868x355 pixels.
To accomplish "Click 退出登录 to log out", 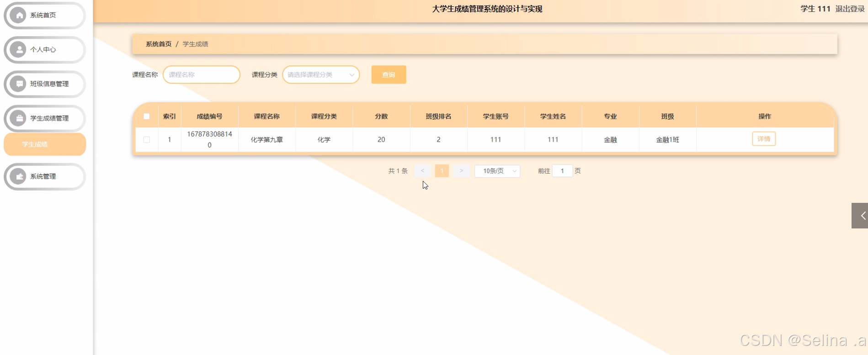I will (x=850, y=9).
